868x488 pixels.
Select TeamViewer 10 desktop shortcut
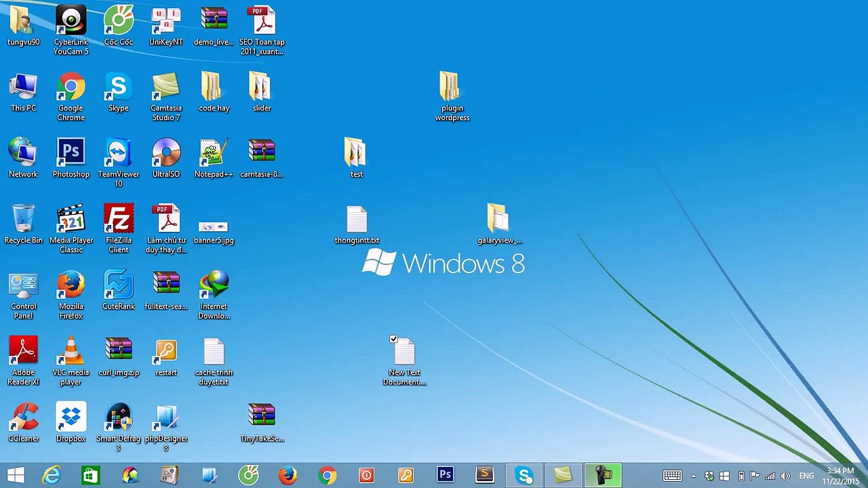pyautogui.click(x=119, y=163)
